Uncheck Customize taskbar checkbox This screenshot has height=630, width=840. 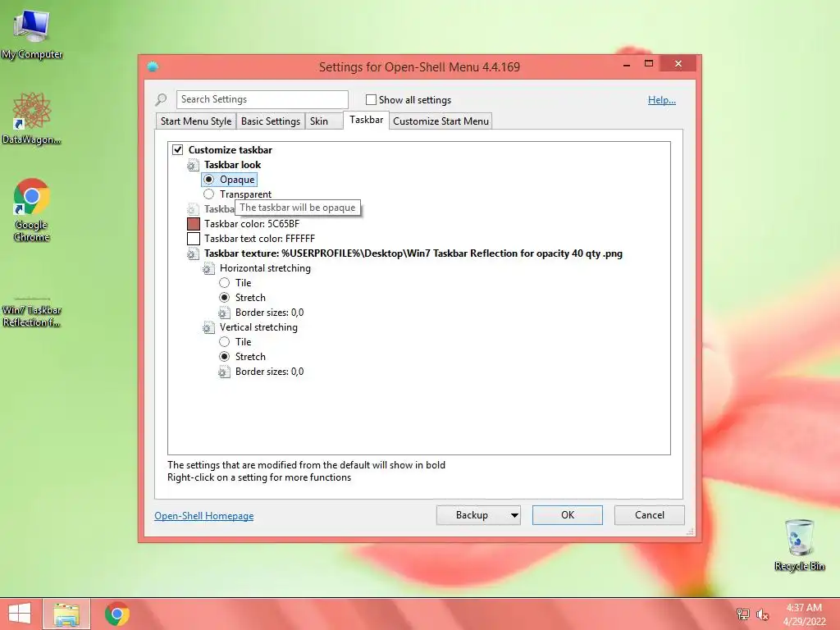click(178, 150)
